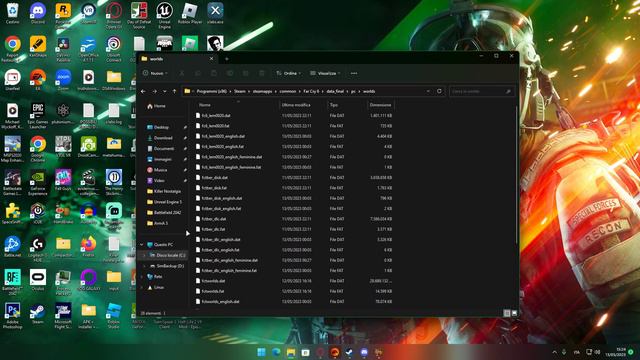Switch to details view layout toggle

tap(507, 313)
